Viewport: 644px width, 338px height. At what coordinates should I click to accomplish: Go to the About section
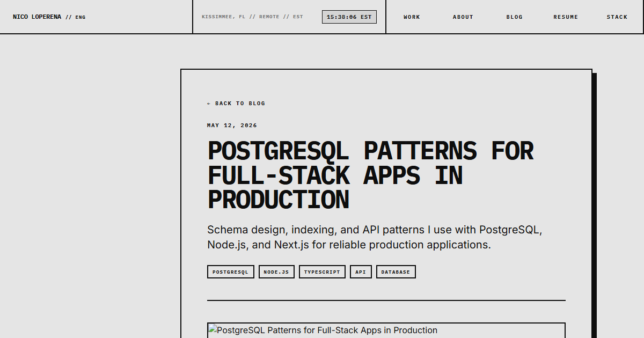click(463, 17)
